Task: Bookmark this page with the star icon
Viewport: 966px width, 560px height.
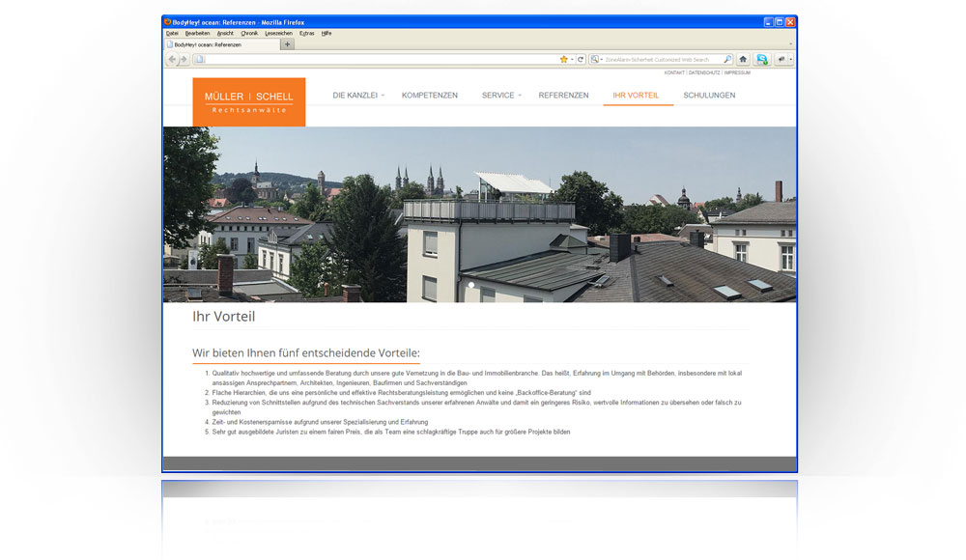Action: 564,60
